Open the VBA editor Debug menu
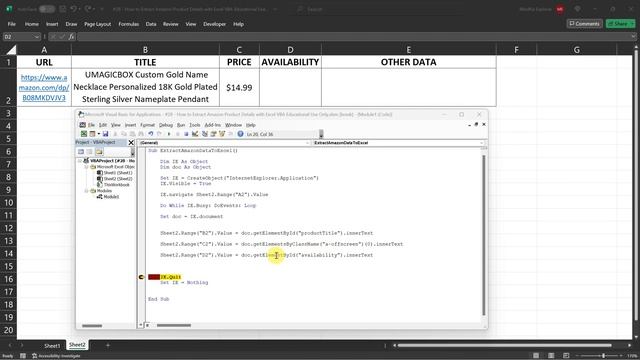Image resolution: width=640 pixels, height=360 pixels. pos(166,125)
